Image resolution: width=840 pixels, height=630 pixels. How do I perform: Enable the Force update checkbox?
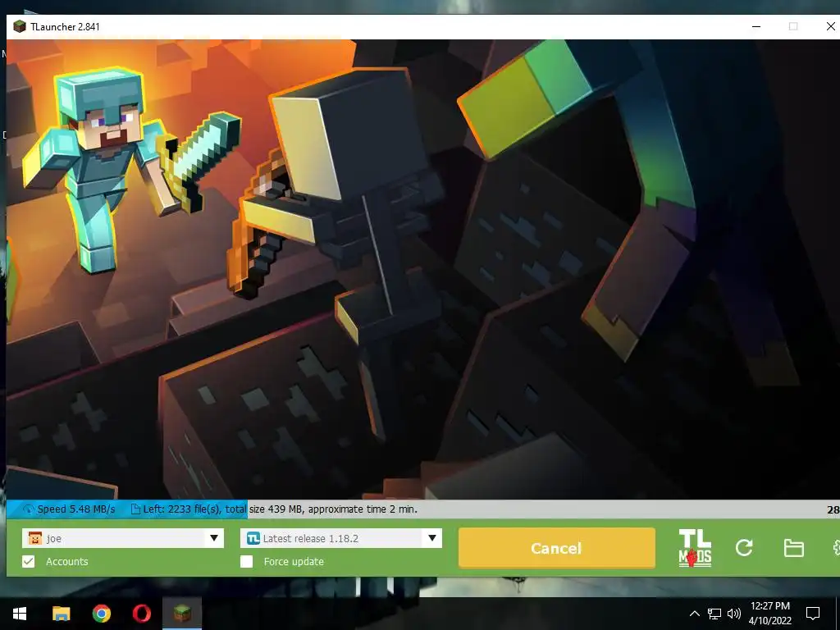coord(246,561)
